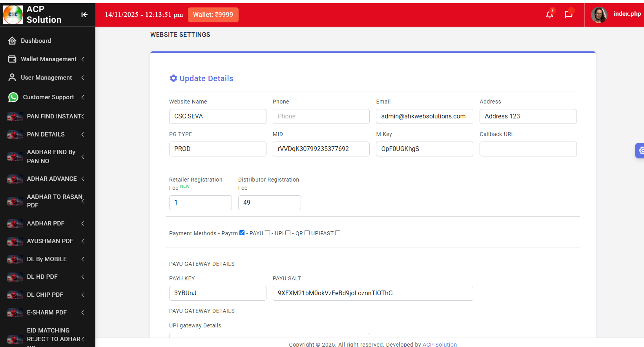
Task: Follow the ACP Solution footer link
Action: point(439,344)
